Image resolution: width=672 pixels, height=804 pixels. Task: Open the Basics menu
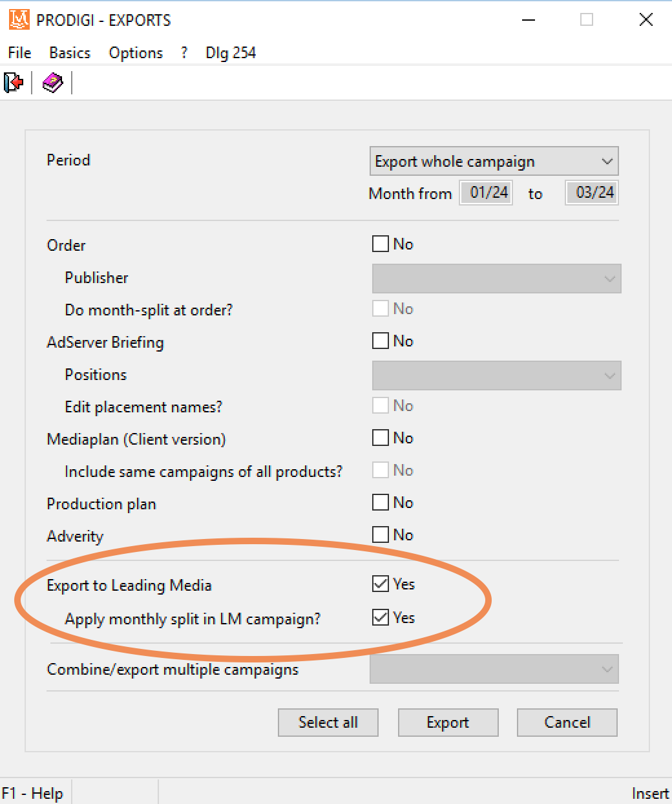coord(70,53)
